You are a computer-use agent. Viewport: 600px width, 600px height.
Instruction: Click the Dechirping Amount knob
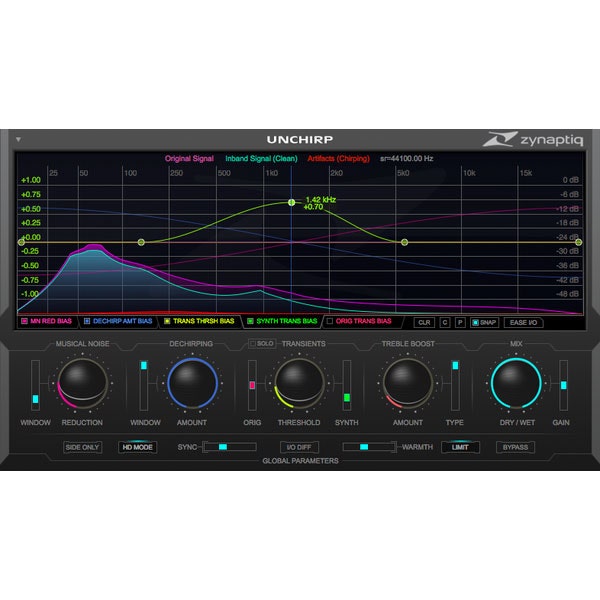[191, 383]
